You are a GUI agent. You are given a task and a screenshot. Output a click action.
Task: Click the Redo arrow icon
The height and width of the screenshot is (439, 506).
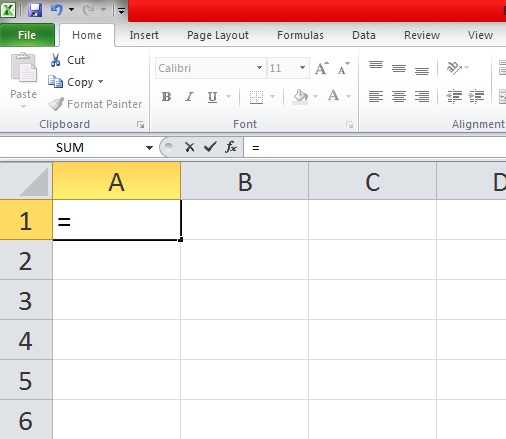(89, 10)
